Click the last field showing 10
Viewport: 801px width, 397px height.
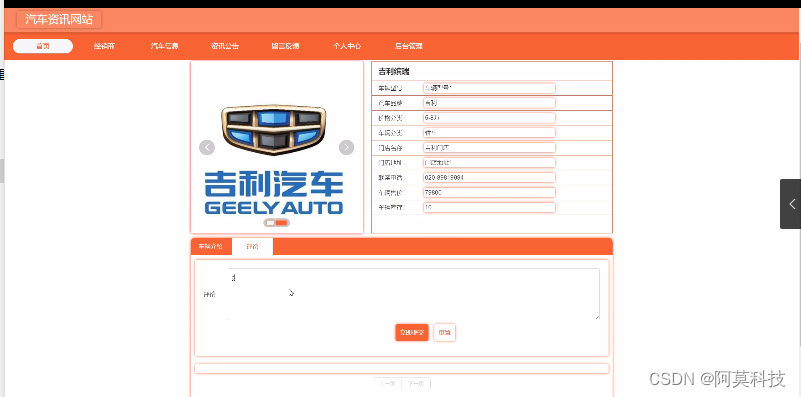[x=489, y=207]
